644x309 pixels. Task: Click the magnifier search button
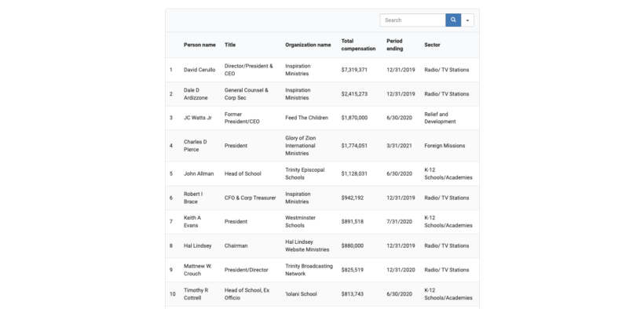click(x=453, y=20)
